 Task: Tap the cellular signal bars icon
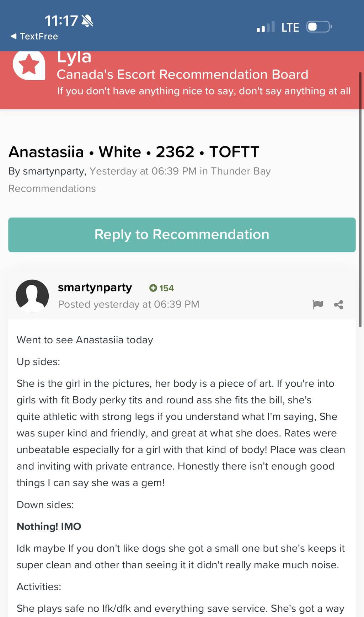click(266, 27)
